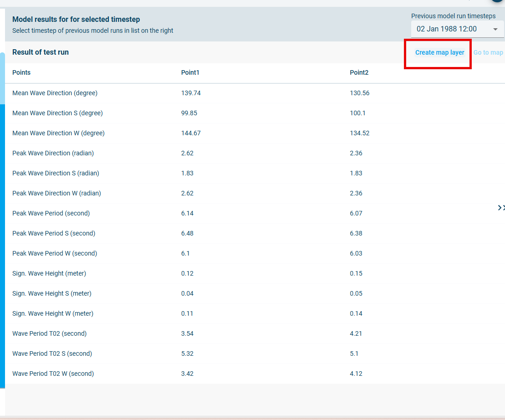Select the Point2 column header

click(359, 72)
